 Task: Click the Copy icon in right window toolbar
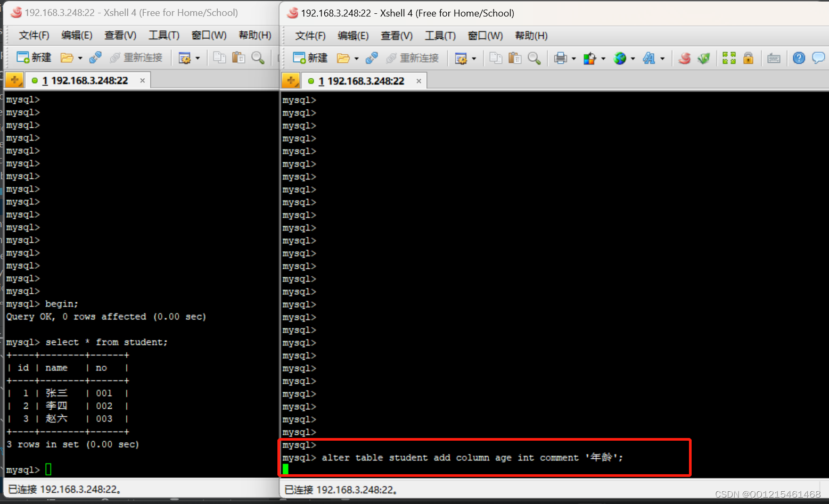coord(496,58)
